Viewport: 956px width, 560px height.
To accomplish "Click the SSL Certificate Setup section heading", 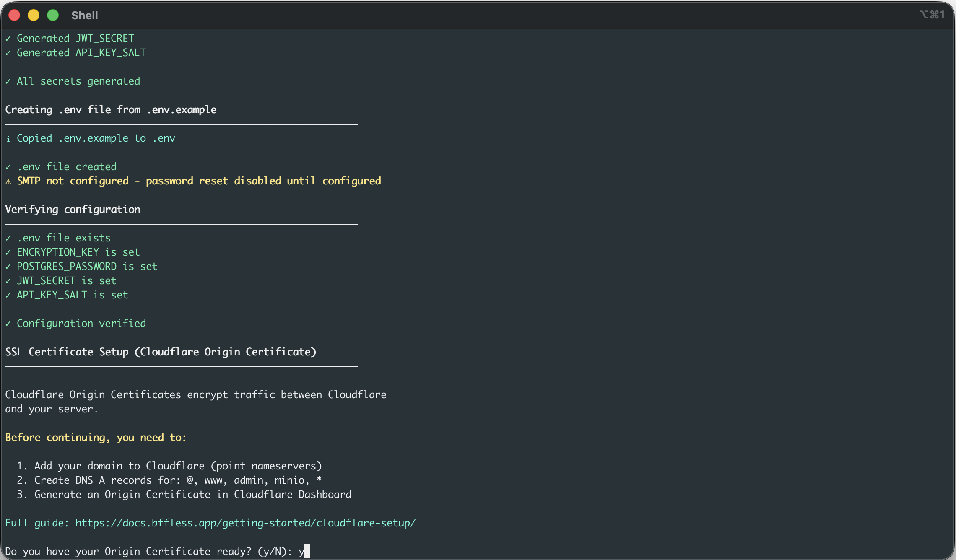I will coord(161,352).
